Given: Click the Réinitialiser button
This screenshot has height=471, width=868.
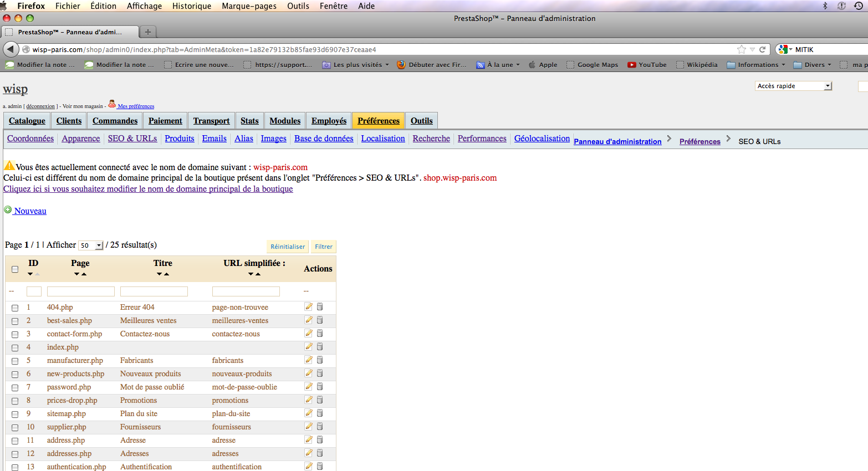Looking at the screenshot, I should pos(288,247).
